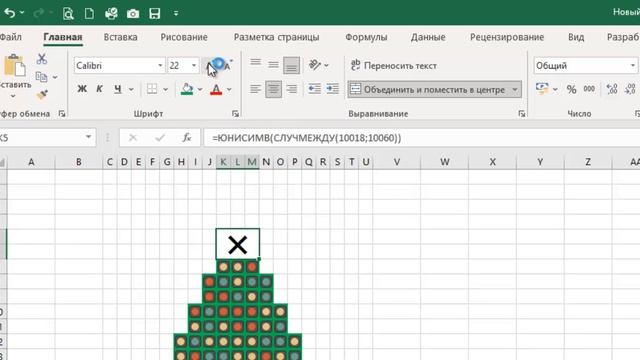The height and width of the screenshot is (360, 640).
Task: Click the Undo arrow icon
Action: [9, 13]
